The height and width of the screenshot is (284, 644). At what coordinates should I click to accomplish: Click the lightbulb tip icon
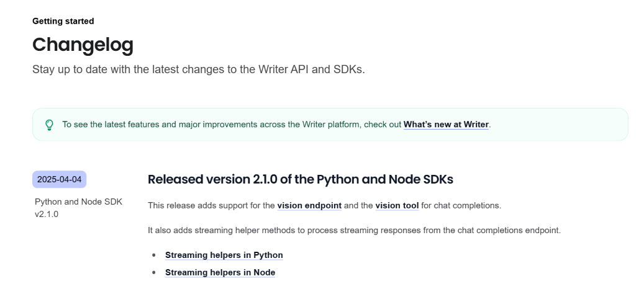(49, 125)
